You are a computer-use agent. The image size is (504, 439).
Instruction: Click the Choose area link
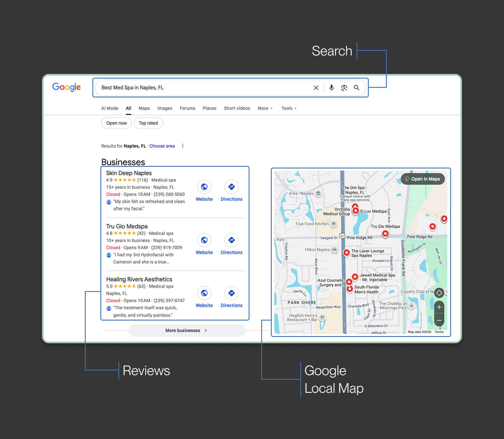[162, 146]
